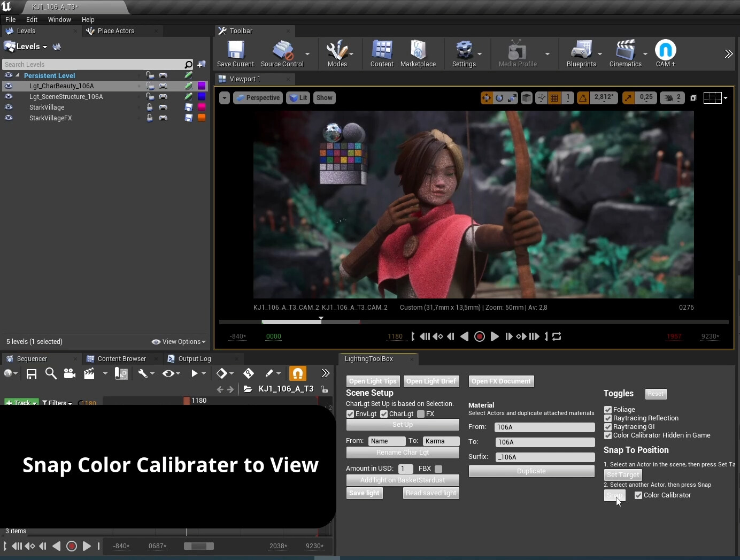Select the Rotate tool in the viewport toolbar

(x=499, y=98)
